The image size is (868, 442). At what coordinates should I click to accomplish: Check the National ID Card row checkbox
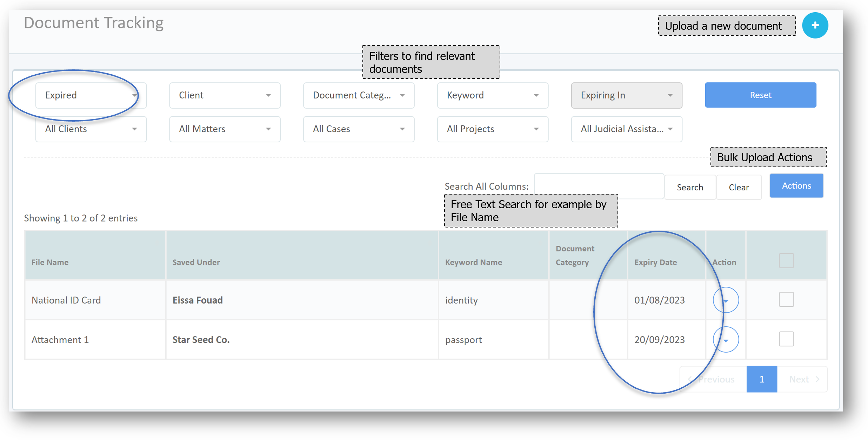click(786, 300)
